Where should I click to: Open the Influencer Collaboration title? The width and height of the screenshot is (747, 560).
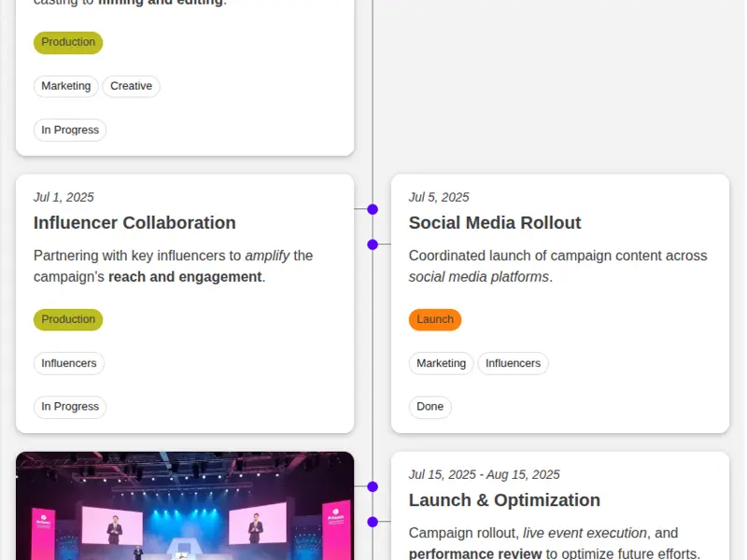click(x=134, y=223)
